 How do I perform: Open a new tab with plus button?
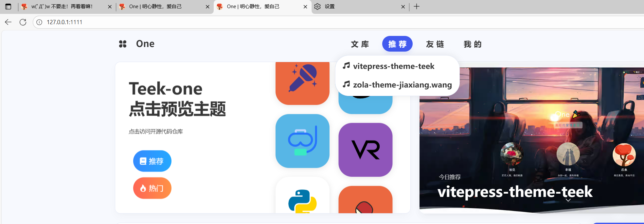[417, 7]
